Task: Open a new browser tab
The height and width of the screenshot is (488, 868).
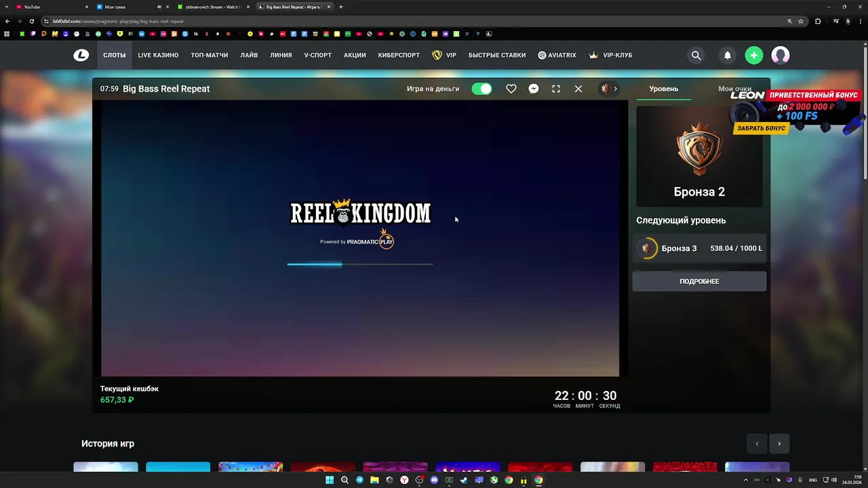Action: [340, 7]
